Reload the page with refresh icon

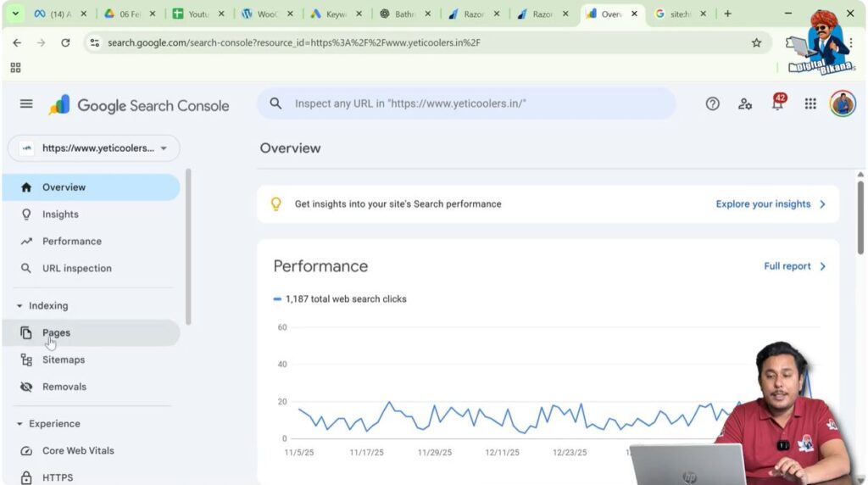tap(65, 42)
